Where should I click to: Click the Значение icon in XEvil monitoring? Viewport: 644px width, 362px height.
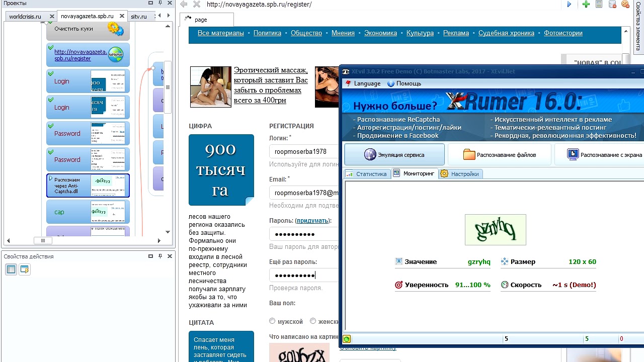click(399, 261)
